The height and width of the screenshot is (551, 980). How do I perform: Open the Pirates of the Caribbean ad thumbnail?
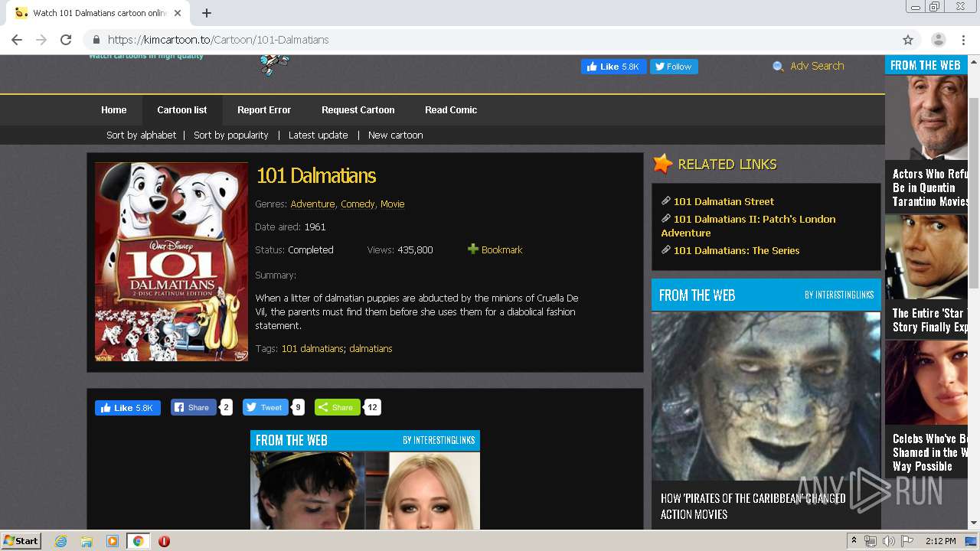[x=766, y=396]
